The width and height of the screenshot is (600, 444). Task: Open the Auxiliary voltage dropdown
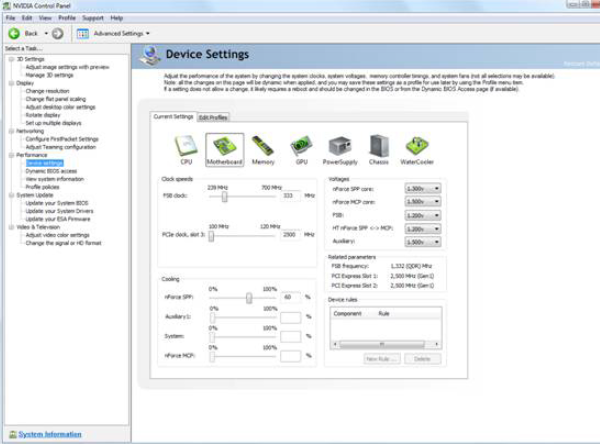[x=422, y=242]
